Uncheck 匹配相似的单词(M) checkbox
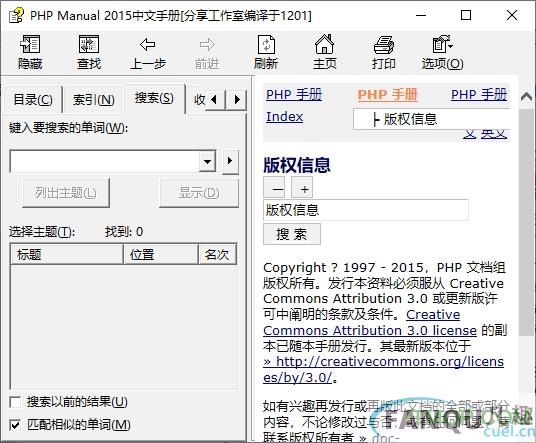 coord(15,425)
